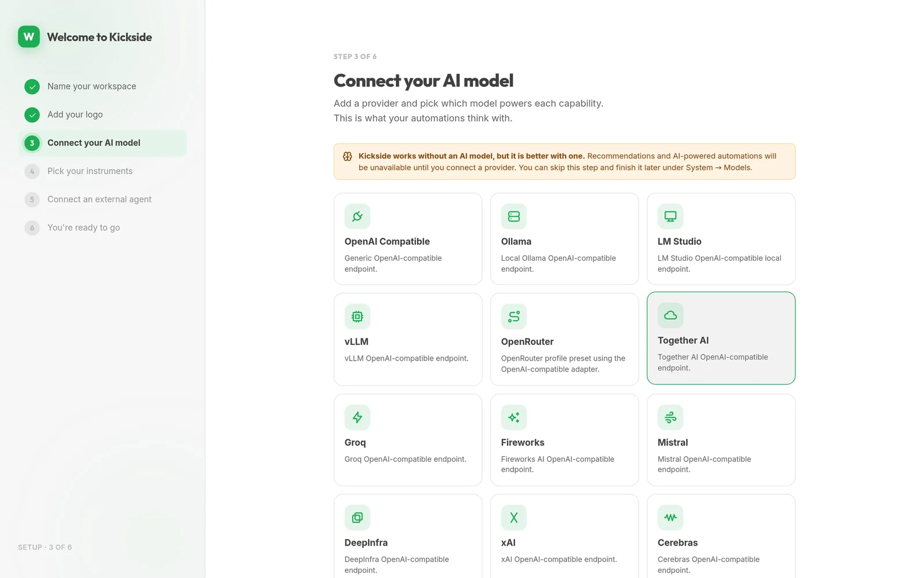Open Pick your instruments step

click(103, 172)
